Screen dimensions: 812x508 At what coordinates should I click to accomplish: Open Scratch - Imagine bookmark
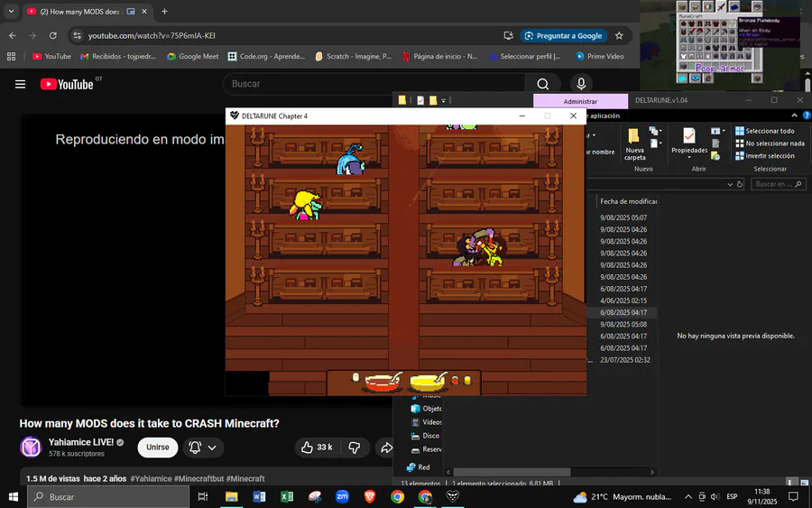pyautogui.click(x=353, y=57)
